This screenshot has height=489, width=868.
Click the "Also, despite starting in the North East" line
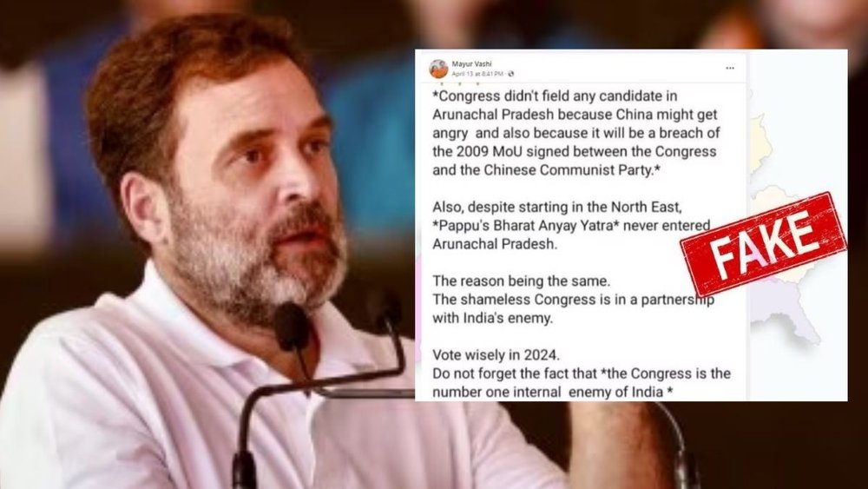557,207
